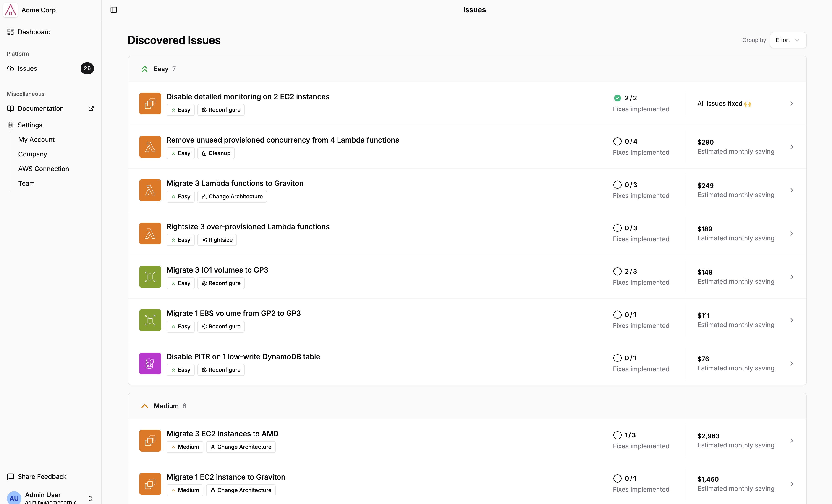The image size is (832, 504).
Task: Collapse the Medium issues group
Action: click(144, 406)
